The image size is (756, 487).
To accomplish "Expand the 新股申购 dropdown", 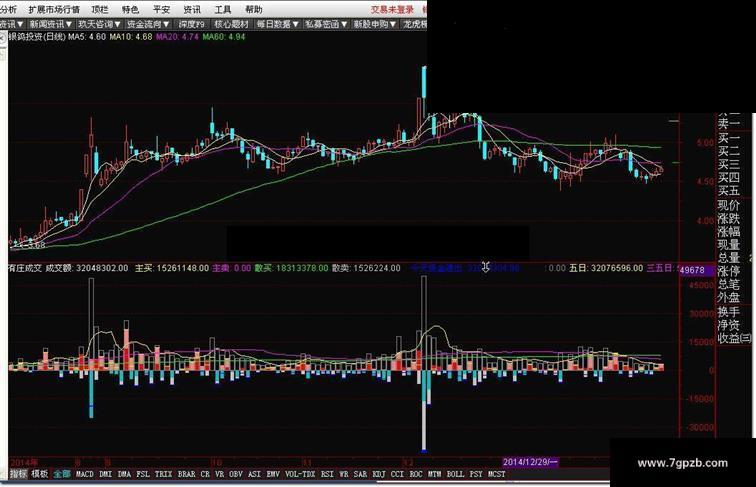I will point(375,24).
